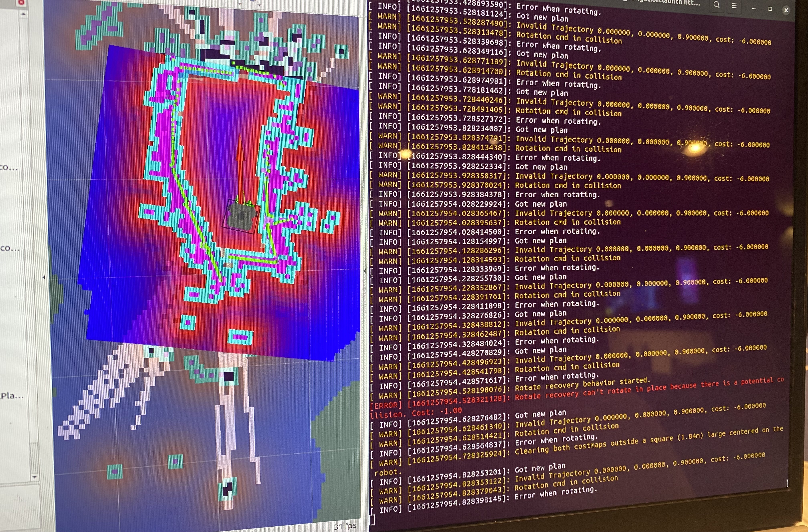
Task: Click the terminal search magnifier icon
Action: (716, 5)
